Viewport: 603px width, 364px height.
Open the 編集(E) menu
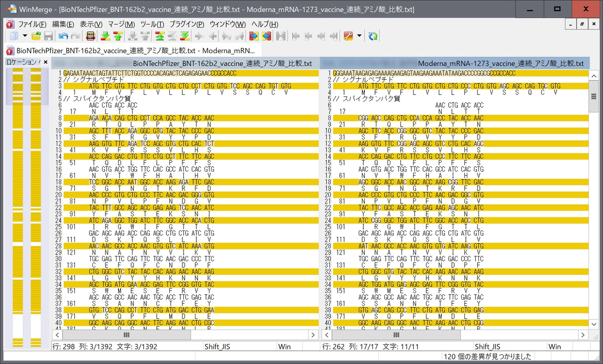point(63,24)
